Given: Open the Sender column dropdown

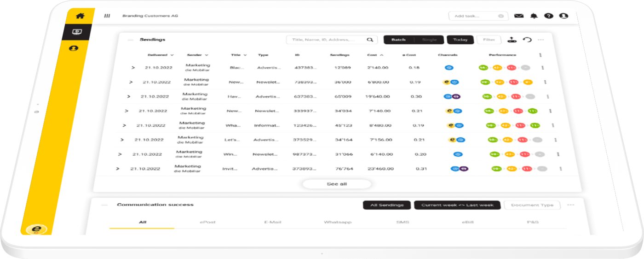Looking at the screenshot, I should pos(207,55).
